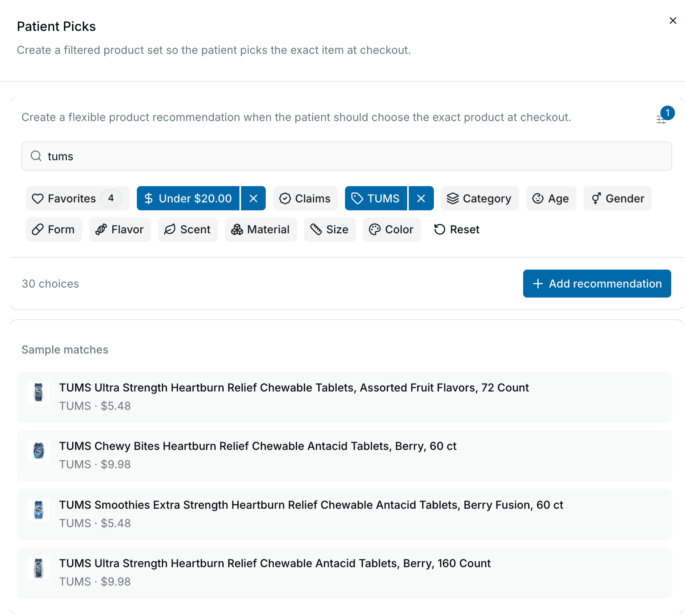Click thumbnail of Smoothies Berry Fusion product
Image resolution: width=685 pixels, height=616 pixels.
click(x=38, y=510)
